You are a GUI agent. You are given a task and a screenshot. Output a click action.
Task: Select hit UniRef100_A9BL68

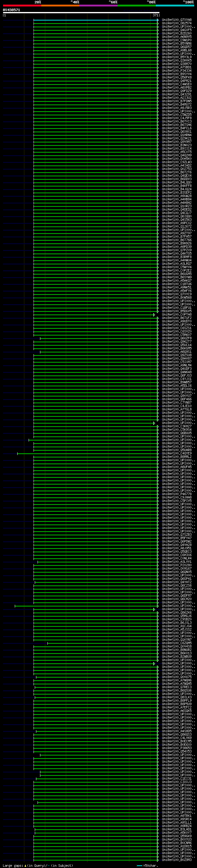[x=177, y=50]
